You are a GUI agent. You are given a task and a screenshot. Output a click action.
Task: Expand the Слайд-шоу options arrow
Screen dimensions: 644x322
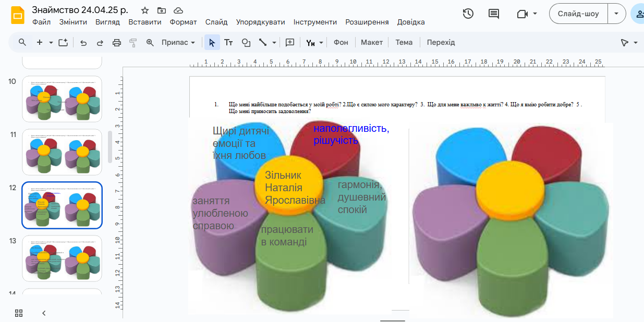[617, 14]
